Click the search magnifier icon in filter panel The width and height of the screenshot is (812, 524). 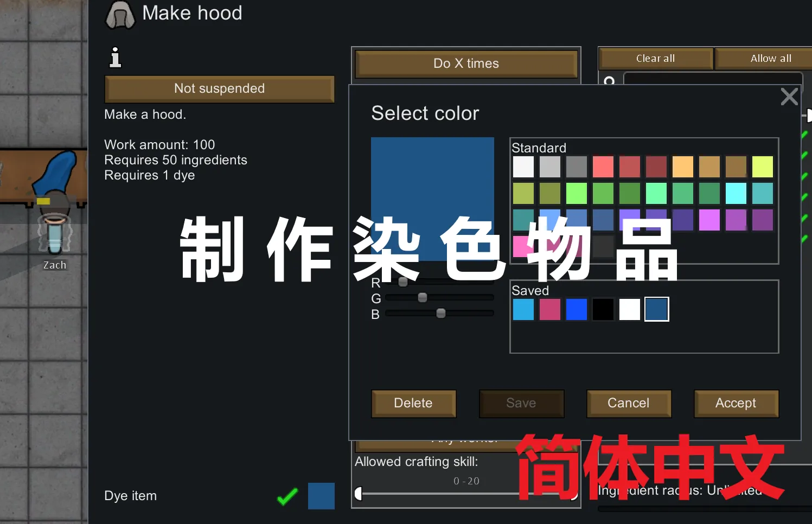(x=610, y=81)
